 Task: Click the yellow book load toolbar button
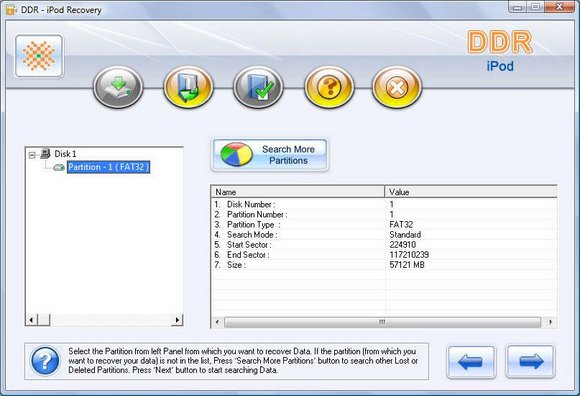188,87
